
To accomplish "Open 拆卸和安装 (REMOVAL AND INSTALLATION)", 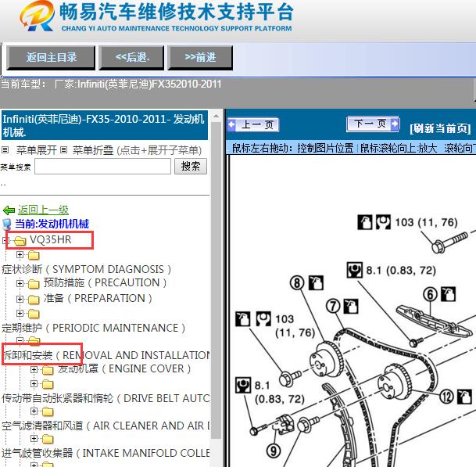I will point(106,355).
